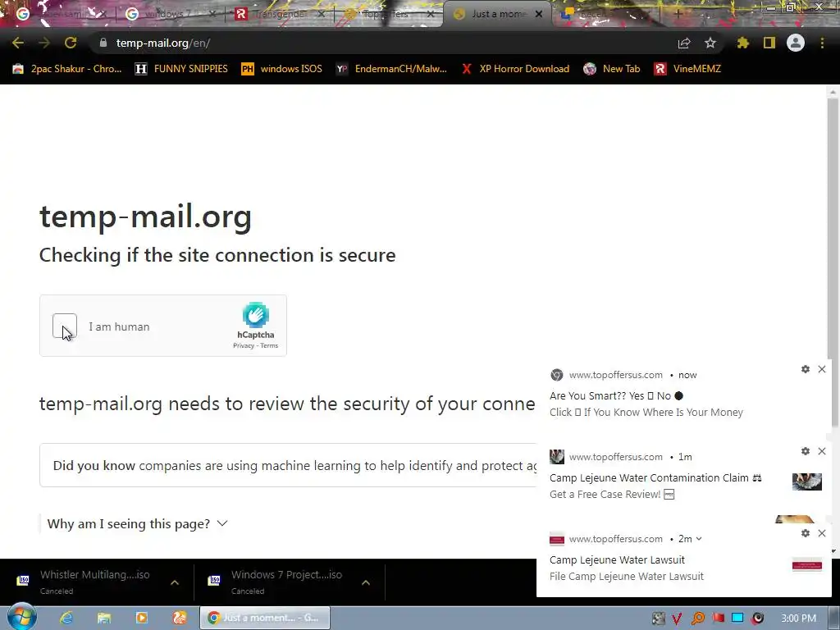Close the 'Just a moment' tab

[539, 14]
